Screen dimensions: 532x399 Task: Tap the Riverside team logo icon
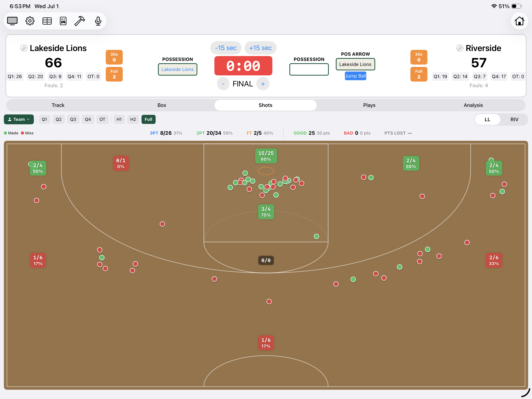click(460, 48)
